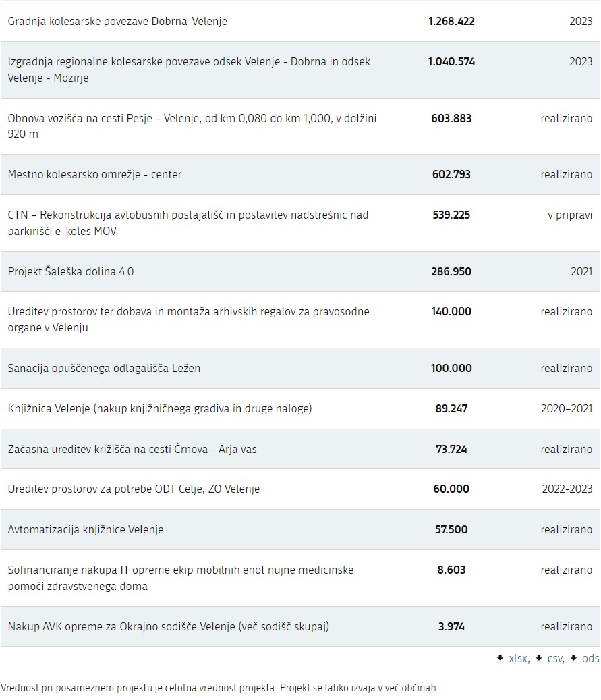Screen dimensions: 601x700
Task: Click the ods download icon
Action: coord(574,658)
